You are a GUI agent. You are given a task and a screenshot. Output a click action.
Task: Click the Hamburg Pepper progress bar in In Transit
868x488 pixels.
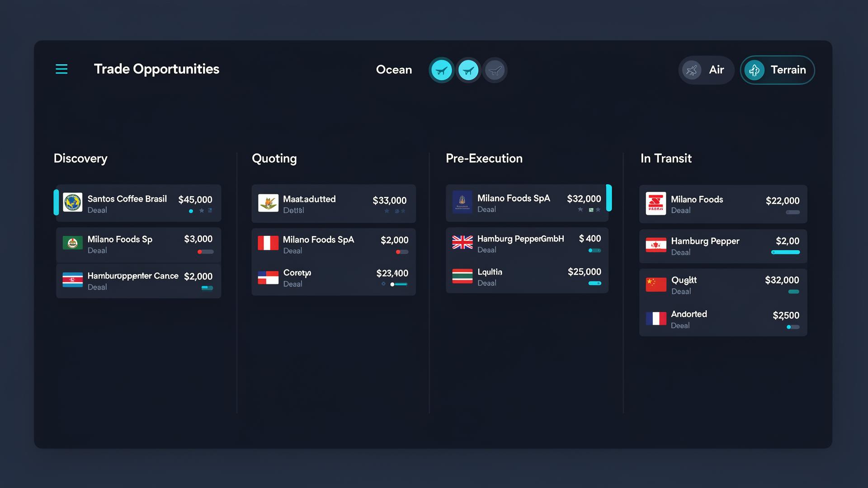coord(785,252)
